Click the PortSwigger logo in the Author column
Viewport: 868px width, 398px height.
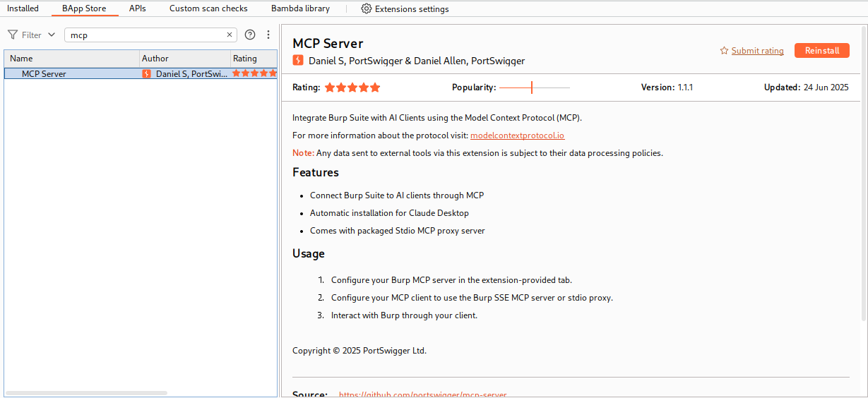point(147,73)
